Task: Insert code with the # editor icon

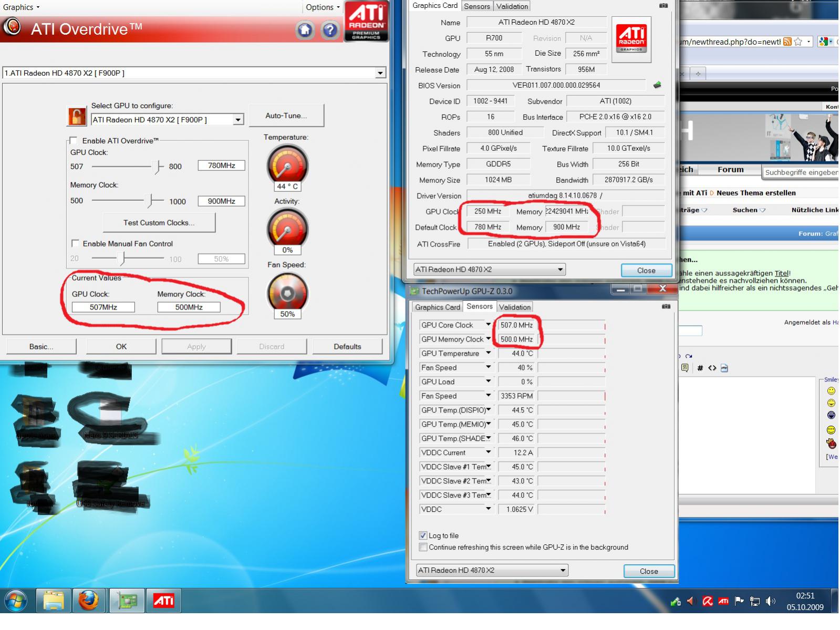Action: 700,368
